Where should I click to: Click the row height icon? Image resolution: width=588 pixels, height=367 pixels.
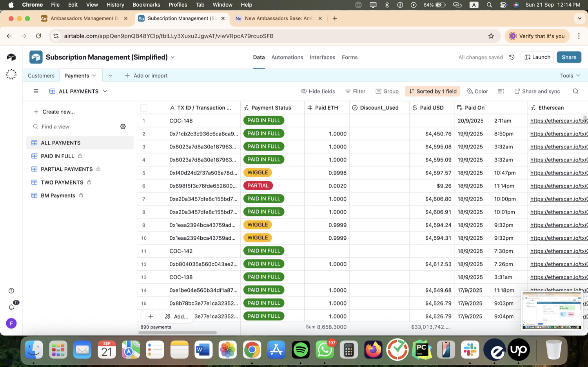pyautogui.click(x=501, y=91)
